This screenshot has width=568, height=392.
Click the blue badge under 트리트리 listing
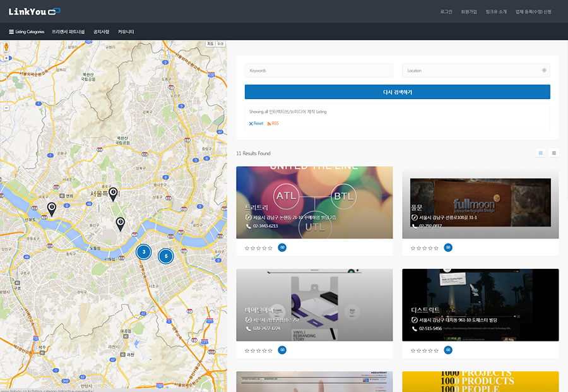[282, 247]
